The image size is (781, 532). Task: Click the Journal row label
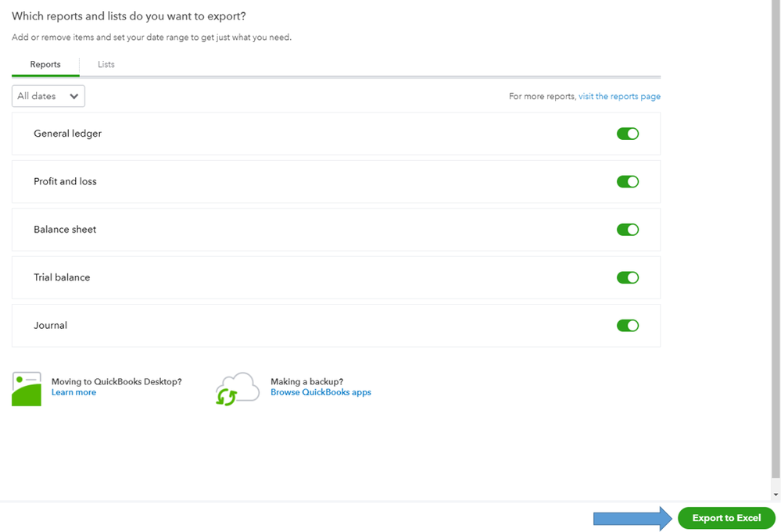pyautogui.click(x=50, y=326)
